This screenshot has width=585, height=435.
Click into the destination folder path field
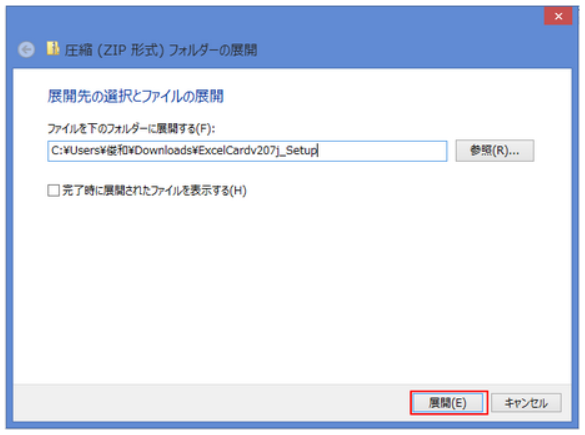(247, 151)
